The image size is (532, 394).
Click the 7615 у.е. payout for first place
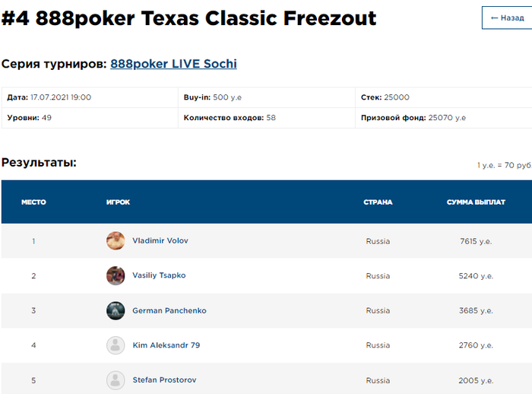tap(476, 241)
